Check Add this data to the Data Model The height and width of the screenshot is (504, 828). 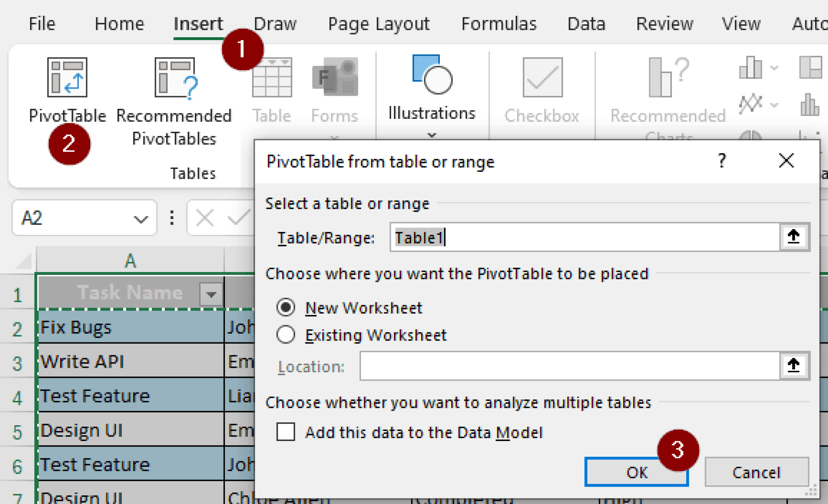(285, 432)
